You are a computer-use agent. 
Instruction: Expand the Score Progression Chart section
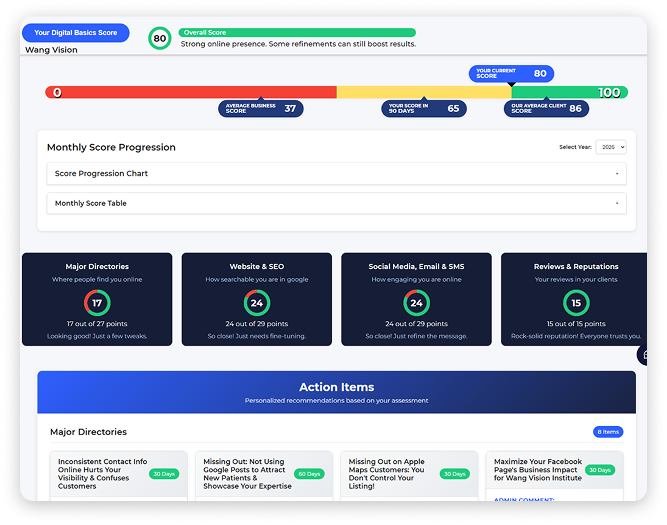[x=336, y=174]
